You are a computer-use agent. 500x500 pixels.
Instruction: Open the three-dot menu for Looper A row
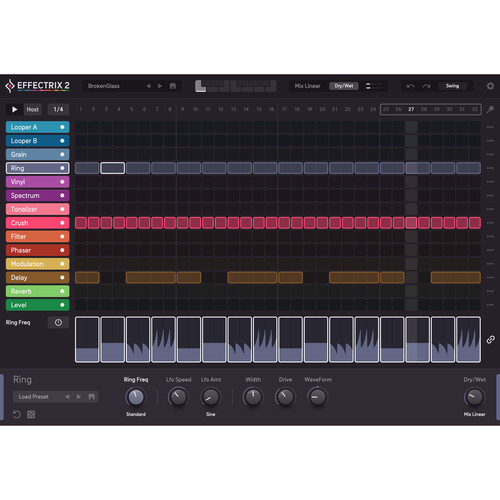pyautogui.click(x=490, y=127)
